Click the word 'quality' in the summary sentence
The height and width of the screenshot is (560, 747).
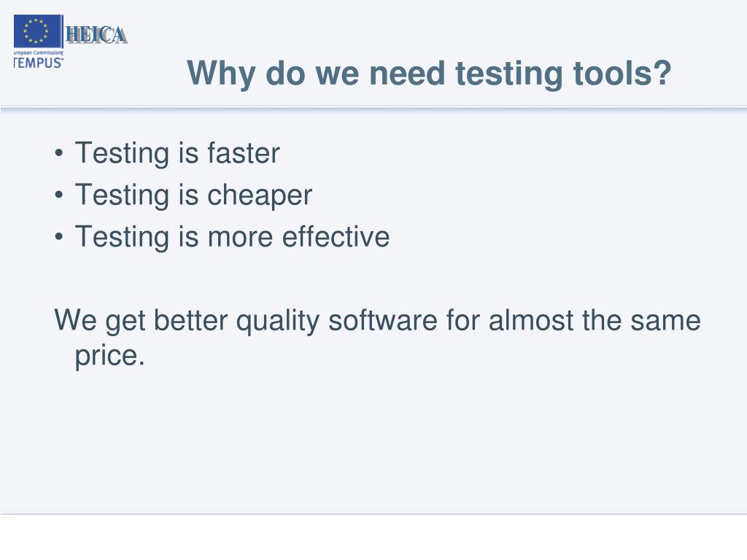[278, 321]
